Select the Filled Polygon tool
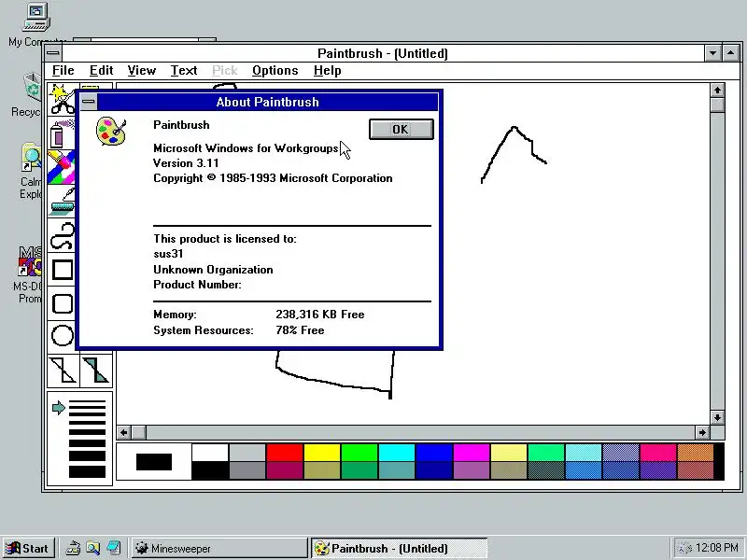 (x=97, y=371)
